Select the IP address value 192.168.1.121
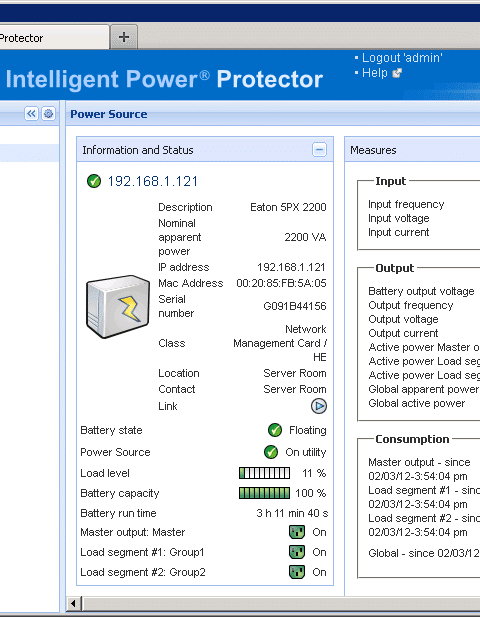480x617 pixels. 291,267
